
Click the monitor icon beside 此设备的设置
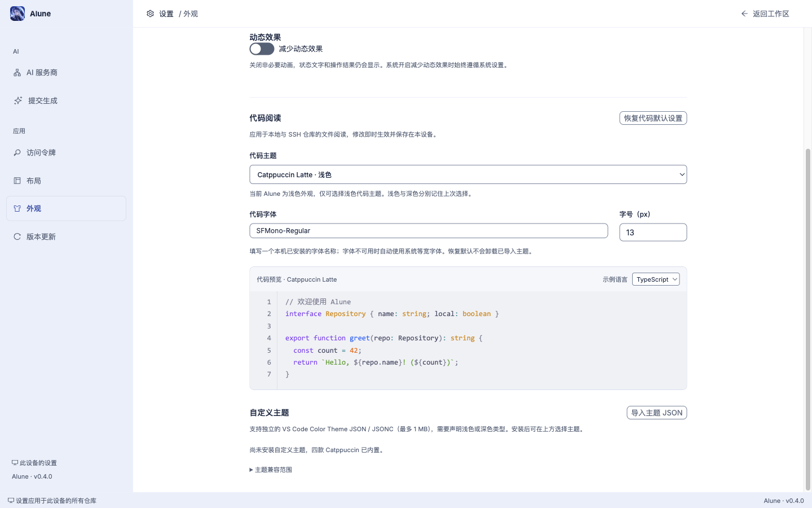click(15, 463)
